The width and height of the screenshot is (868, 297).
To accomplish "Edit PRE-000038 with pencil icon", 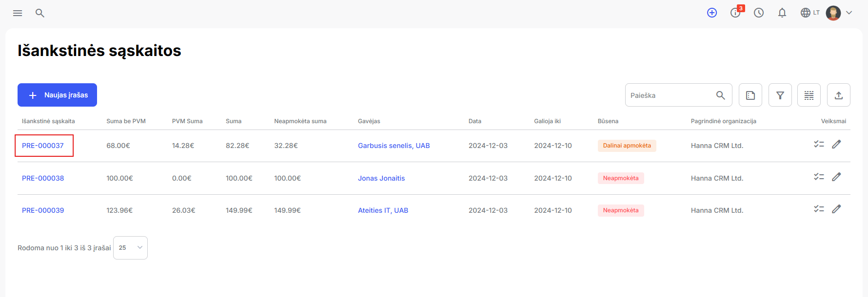I will [836, 177].
